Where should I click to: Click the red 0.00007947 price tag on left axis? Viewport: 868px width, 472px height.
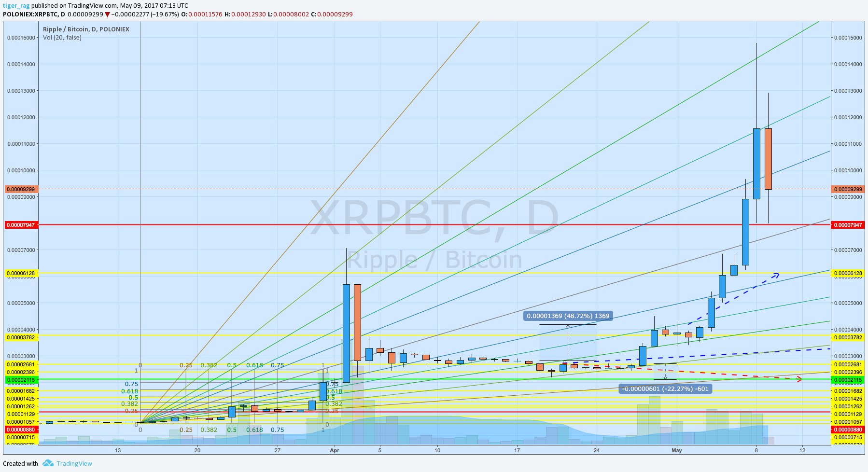pyautogui.click(x=21, y=225)
